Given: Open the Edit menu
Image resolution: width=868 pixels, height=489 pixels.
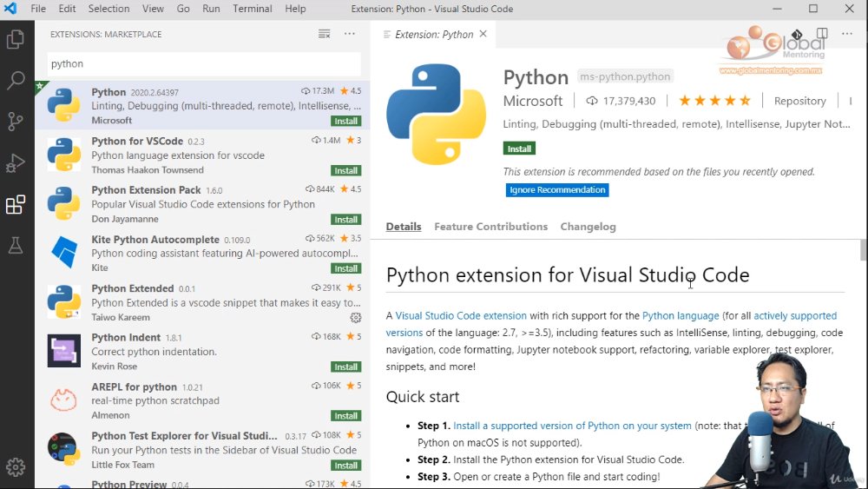Looking at the screenshot, I should (67, 9).
